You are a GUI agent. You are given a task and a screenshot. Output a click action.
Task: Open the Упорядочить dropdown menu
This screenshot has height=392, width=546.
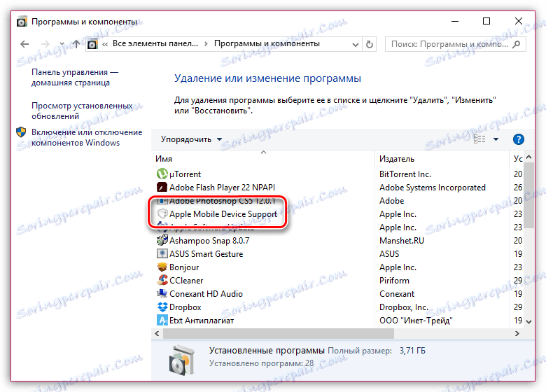click(x=191, y=139)
